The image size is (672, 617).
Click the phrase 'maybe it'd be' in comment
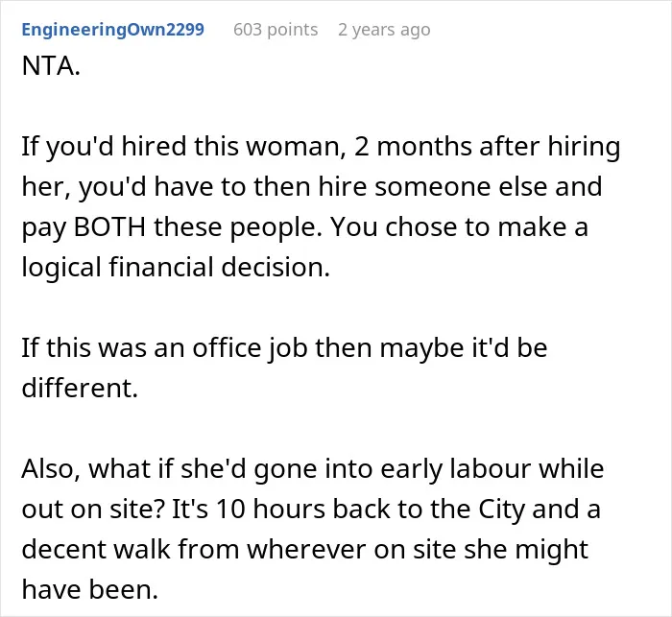(464, 347)
